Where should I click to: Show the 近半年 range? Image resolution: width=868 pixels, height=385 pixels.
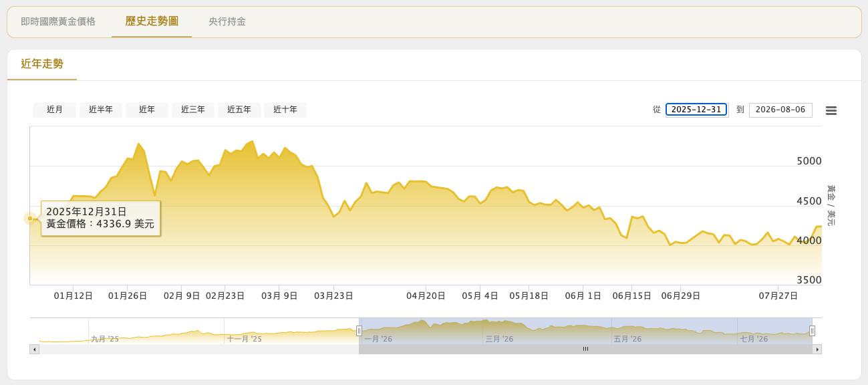pyautogui.click(x=101, y=110)
